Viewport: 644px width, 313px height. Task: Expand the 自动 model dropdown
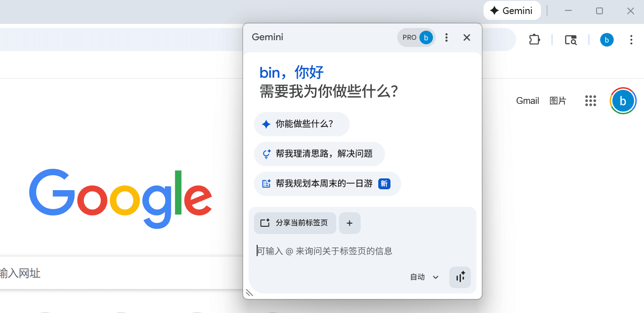[424, 277]
